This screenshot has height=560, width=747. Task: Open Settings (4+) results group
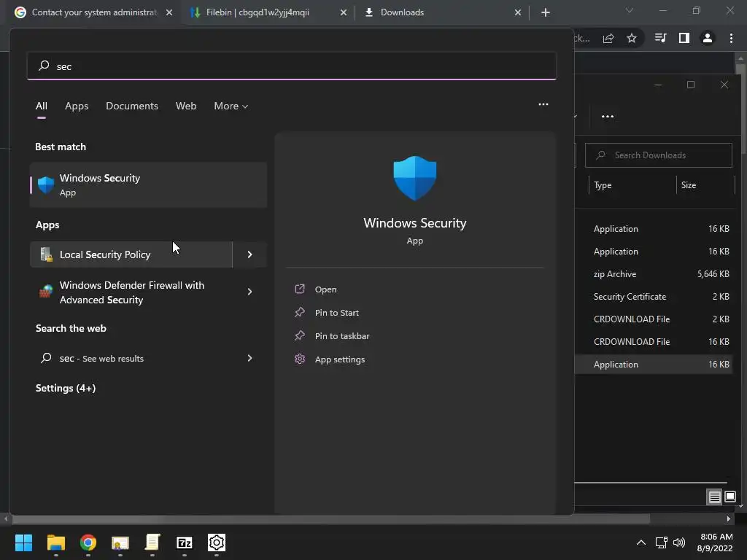coord(66,388)
